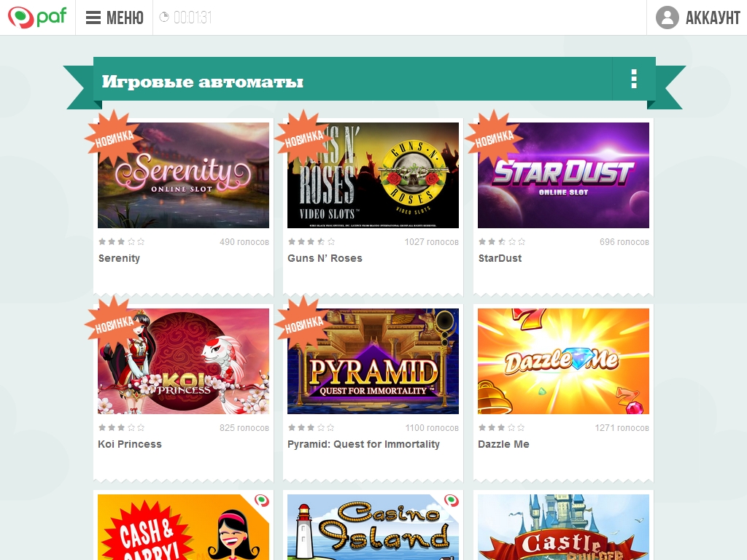The image size is (747, 560).
Task: Rate Dazzle Me using its stars
Action: click(501, 427)
